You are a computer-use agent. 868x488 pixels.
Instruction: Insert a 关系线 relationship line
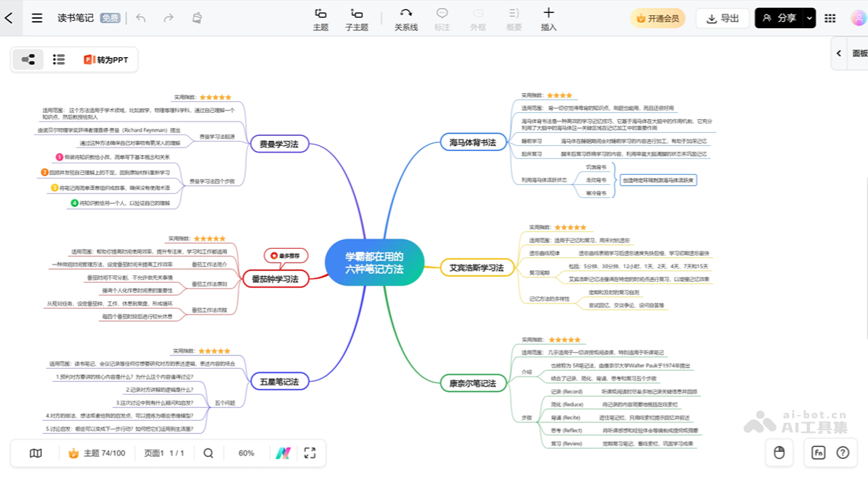(x=406, y=19)
